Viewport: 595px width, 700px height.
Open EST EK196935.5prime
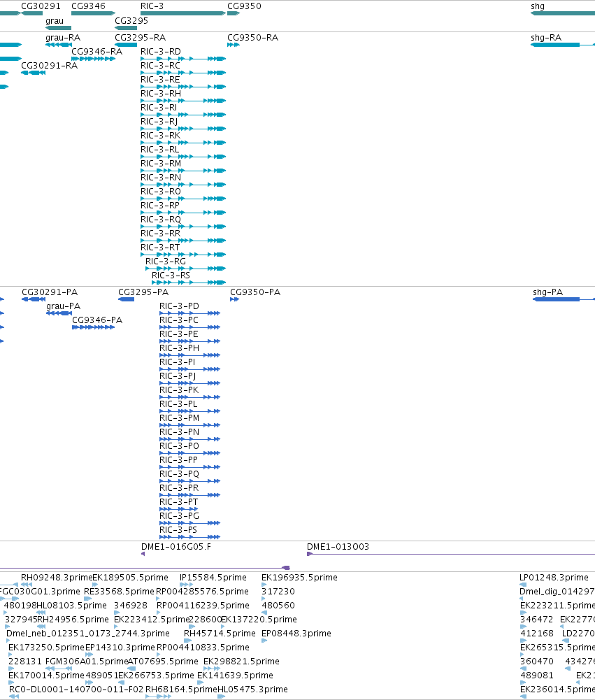click(264, 585)
